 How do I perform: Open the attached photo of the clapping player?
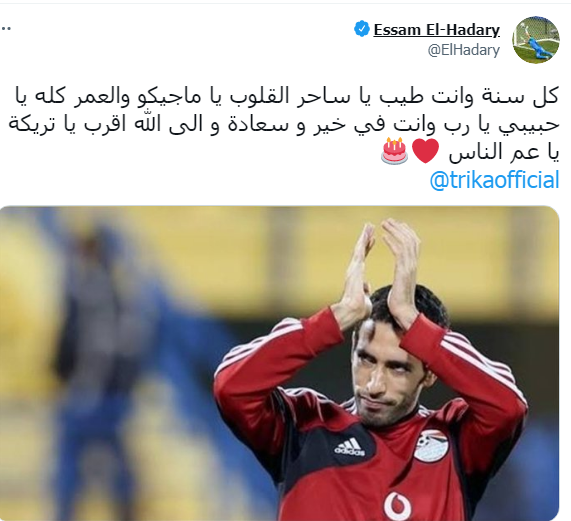(279, 363)
